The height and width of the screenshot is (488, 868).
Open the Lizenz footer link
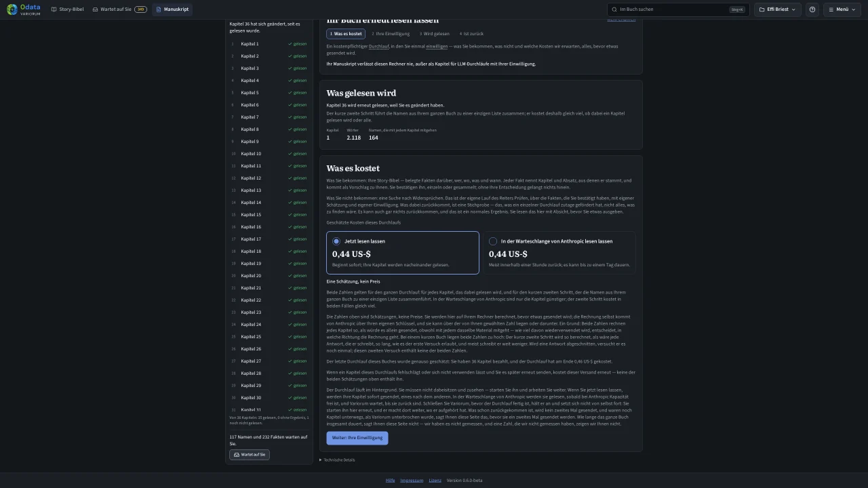435,481
